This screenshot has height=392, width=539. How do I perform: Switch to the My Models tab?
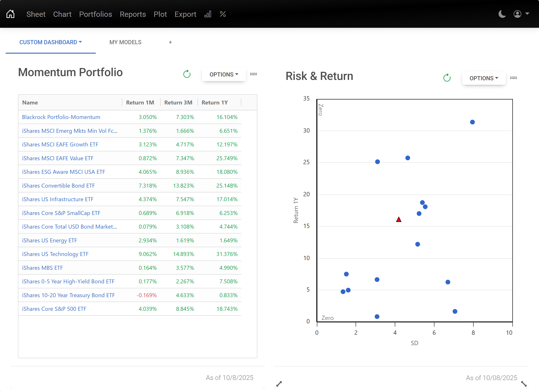125,42
